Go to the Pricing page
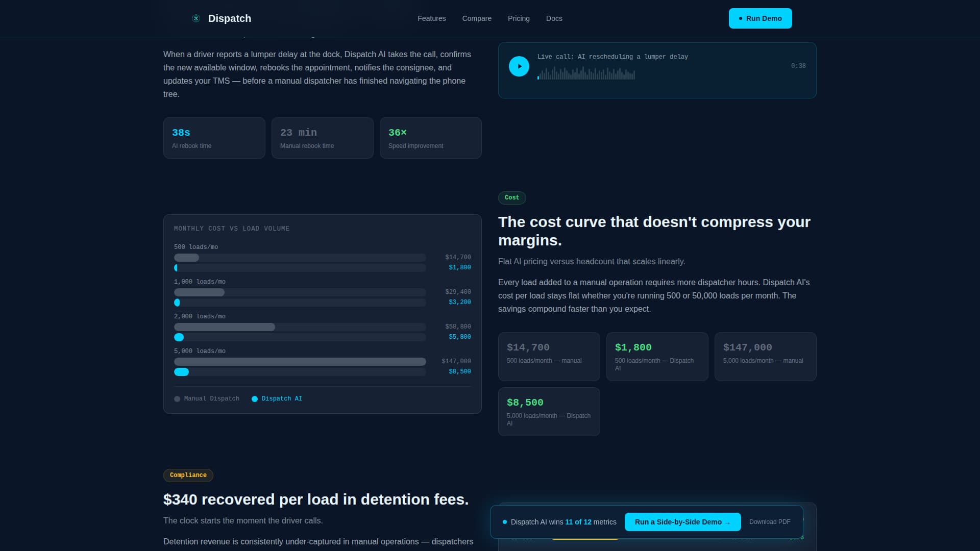980x551 pixels. coord(519,18)
